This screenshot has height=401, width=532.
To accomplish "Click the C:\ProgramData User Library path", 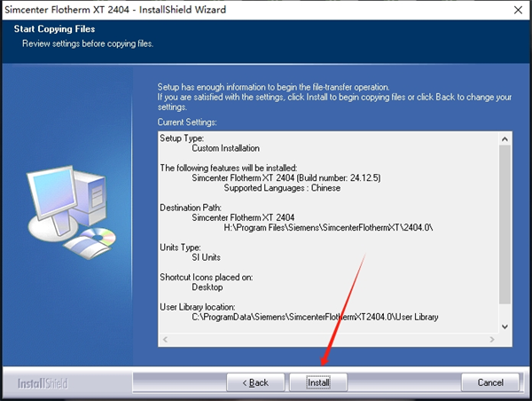I will [x=315, y=317].
